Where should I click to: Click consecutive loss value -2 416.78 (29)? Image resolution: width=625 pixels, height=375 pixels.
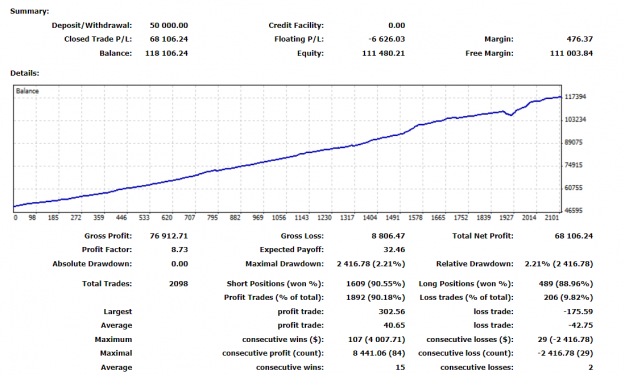click(565, 353)
